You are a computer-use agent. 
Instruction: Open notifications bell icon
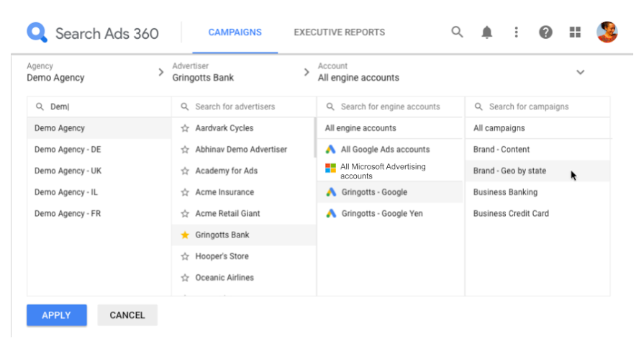(x=486, y=32)
